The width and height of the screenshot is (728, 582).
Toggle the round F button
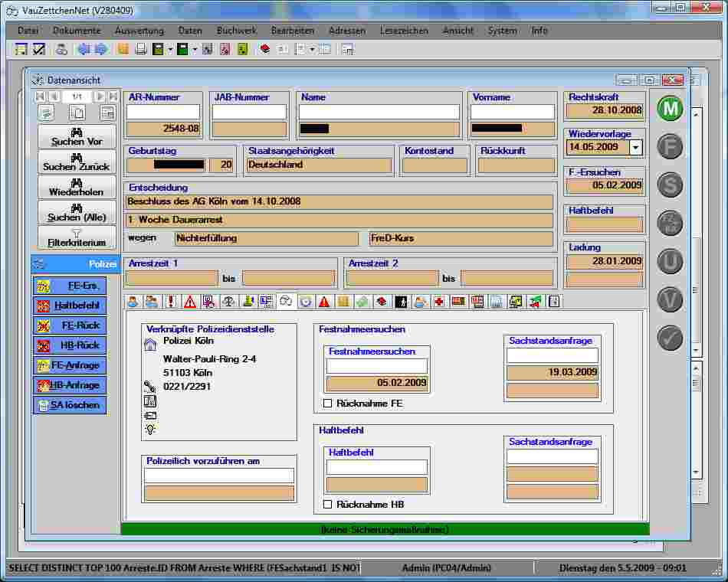[x=670, y=147]
